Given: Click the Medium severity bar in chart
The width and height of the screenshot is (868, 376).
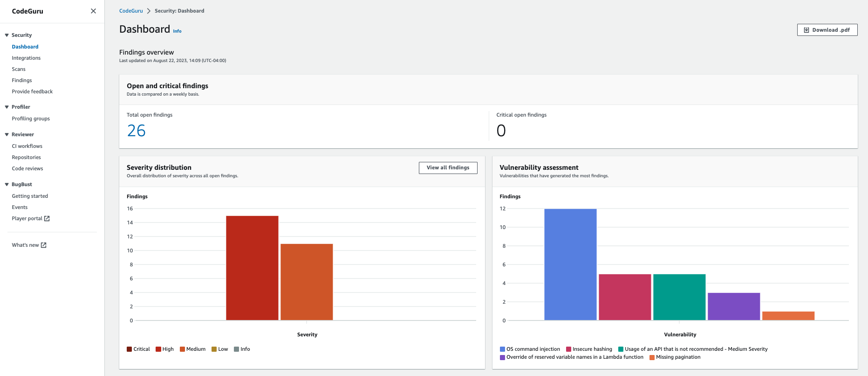Looking at the screenshot, I should tap(307, 282).
